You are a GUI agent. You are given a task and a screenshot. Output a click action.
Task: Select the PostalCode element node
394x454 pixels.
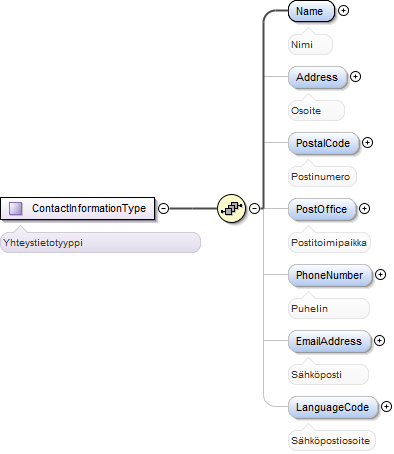(323, 143)
